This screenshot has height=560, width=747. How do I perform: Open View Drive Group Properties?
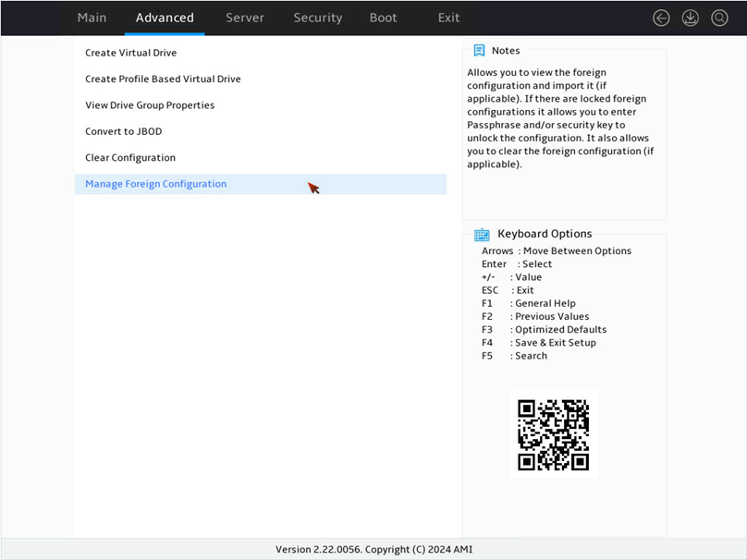click(x=261, y=105)
